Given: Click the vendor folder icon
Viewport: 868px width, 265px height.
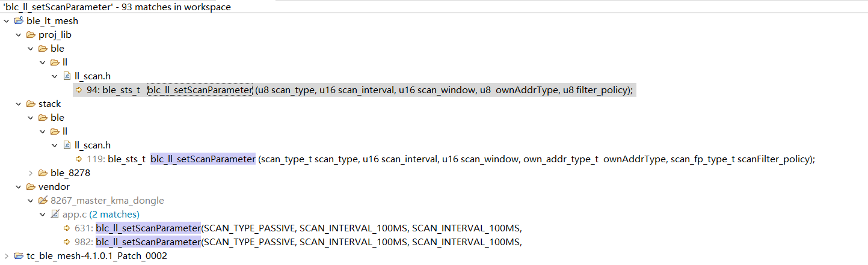Looking at the screenshot, I should click(31, 187).
